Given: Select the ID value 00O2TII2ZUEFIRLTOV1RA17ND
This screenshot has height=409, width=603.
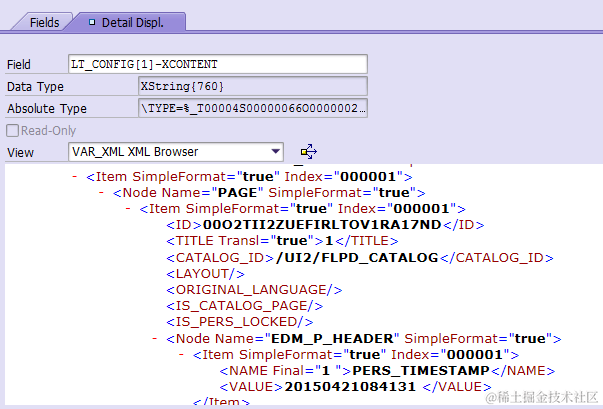Looking at the screenshot, I should pyautogui.click(x=322, y=224).
